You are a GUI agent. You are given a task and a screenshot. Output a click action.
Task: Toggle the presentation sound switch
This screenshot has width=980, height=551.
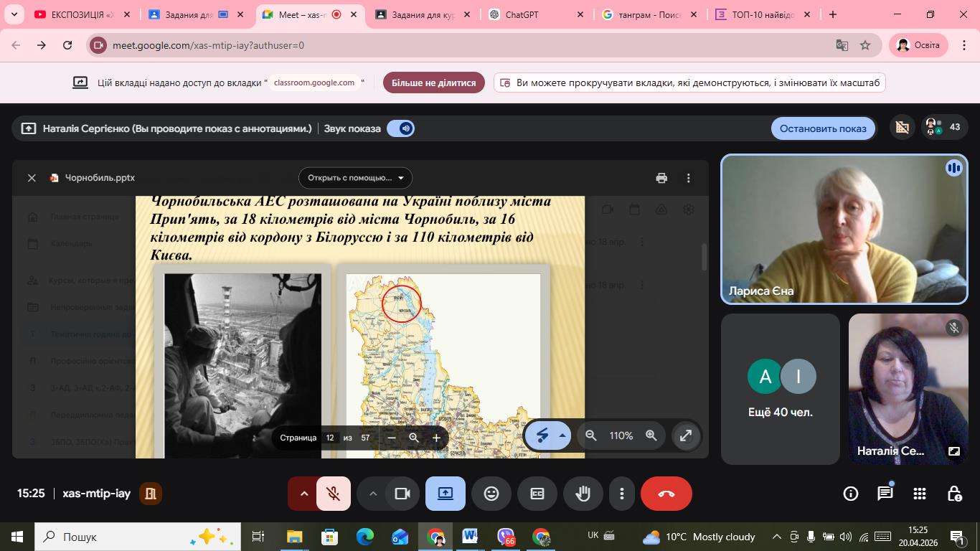pyautogui.click(x=400, y=128)
